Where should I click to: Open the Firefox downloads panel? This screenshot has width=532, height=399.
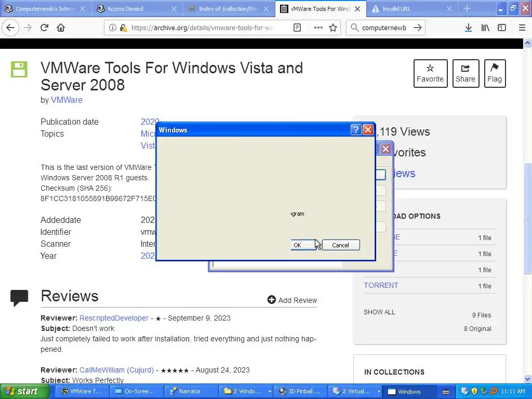(469, 28)
